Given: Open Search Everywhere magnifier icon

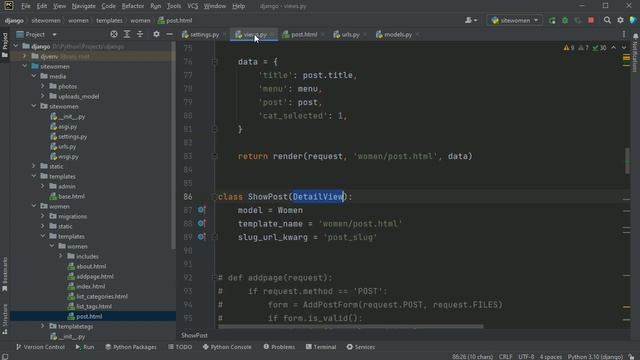Looking at the screenshot, I should (607, 20).
